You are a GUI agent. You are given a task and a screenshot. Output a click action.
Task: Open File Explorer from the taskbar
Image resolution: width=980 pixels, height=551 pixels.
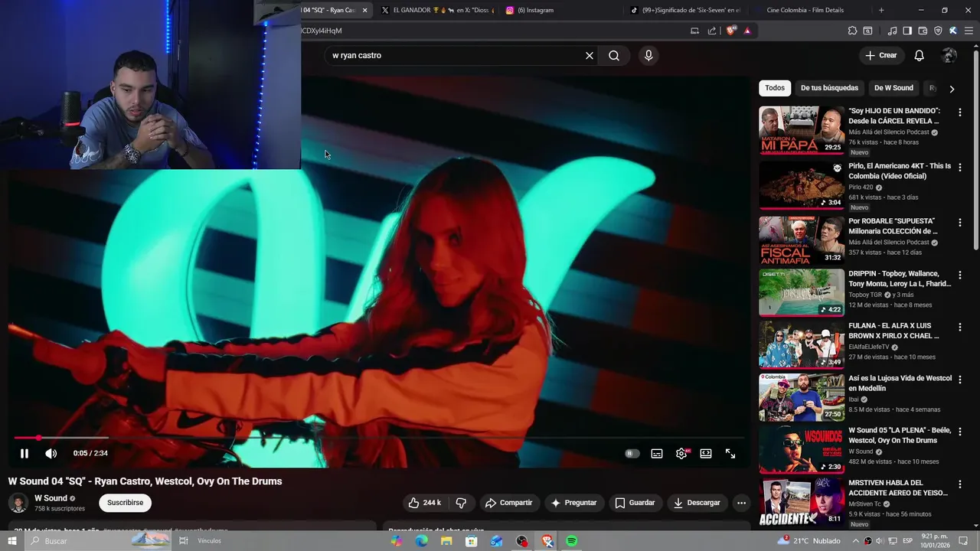446,541
